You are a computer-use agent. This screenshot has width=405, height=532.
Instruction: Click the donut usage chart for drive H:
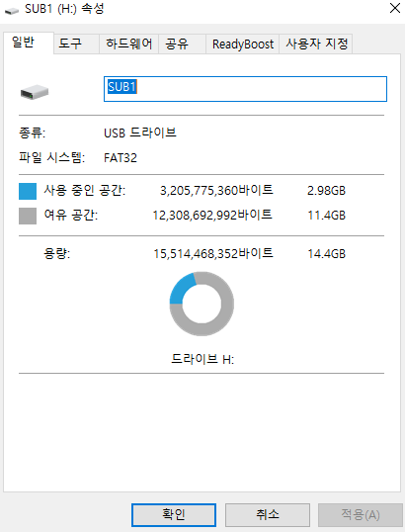pos(202,304)
